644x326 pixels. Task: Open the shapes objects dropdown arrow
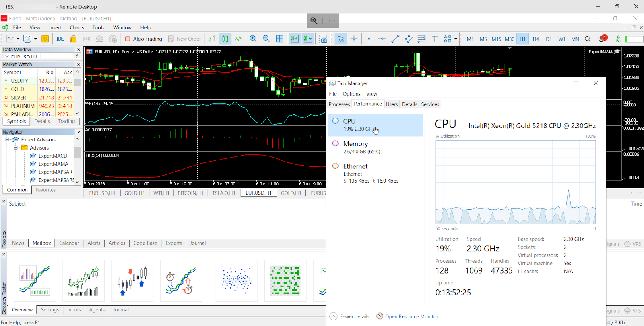(456, 39)
